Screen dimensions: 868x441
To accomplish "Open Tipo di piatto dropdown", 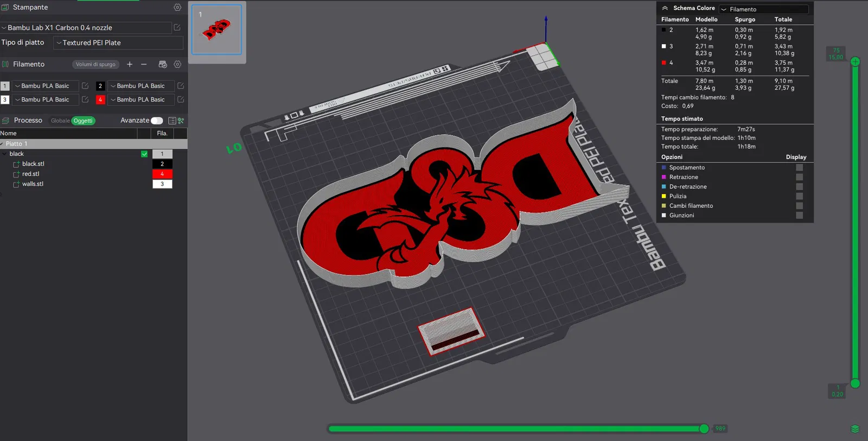I will coord(118,43).
